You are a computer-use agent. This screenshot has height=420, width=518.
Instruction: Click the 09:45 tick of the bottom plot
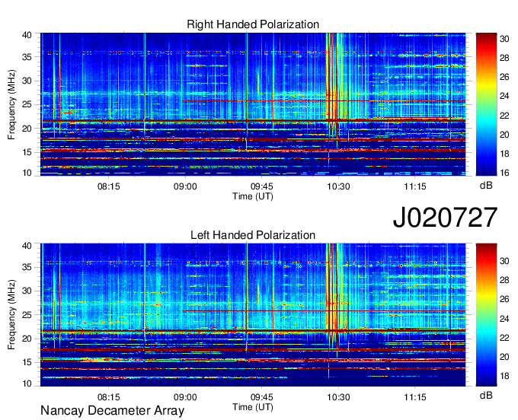(262, 397)
